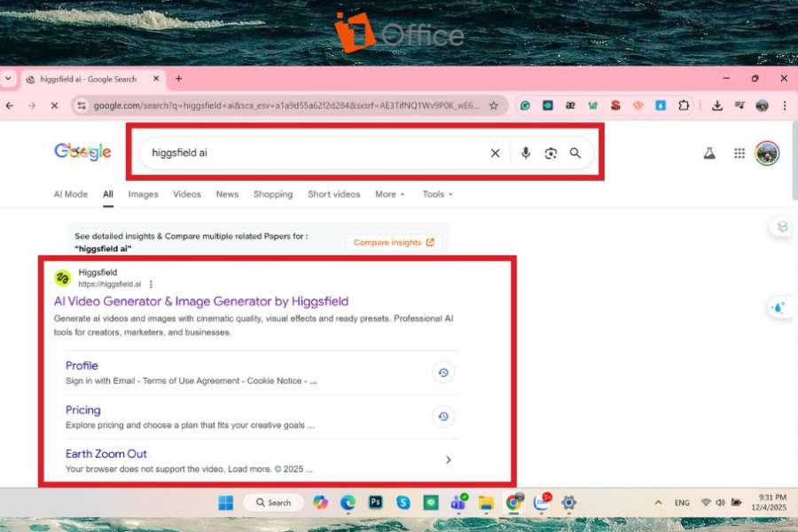Open the ENG language indicator
Screen dimensions: 798x532
coord(682,503)
